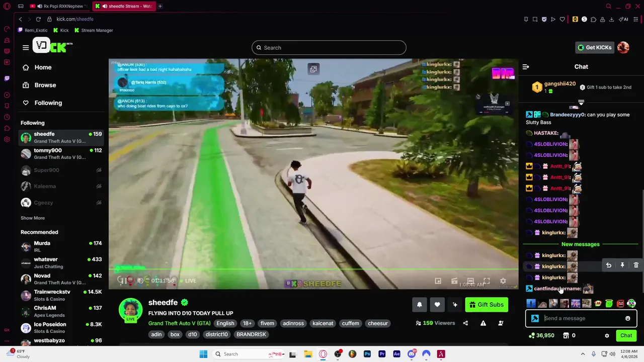Viewport: 644px width, 362px height.
Task: Open the profile avatar menu
Action: [x=623, y=47]
